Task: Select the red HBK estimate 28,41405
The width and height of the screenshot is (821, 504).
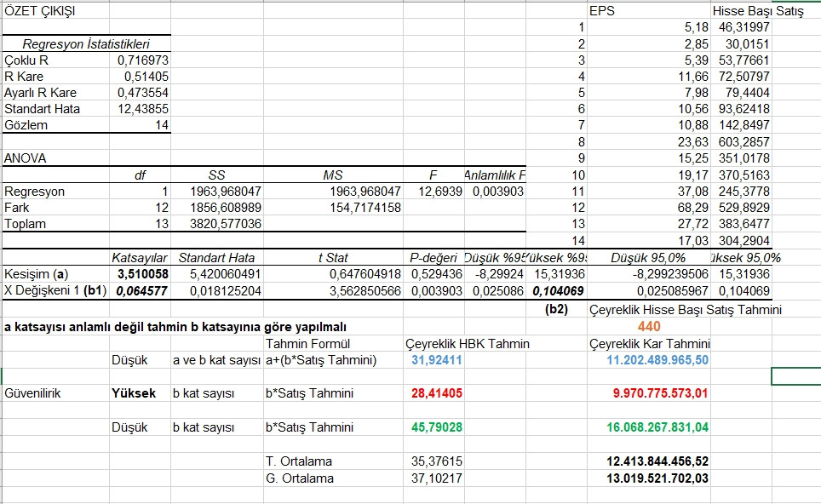Action: [437, 393]
